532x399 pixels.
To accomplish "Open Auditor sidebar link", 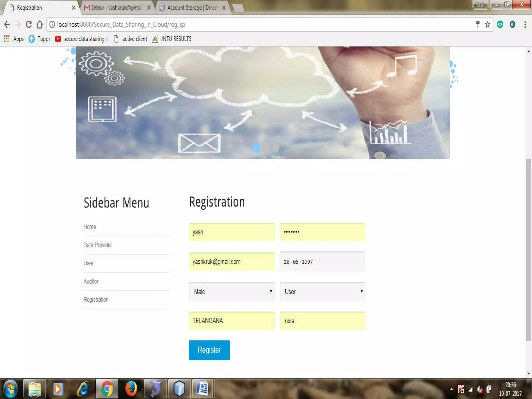I will pyautogui.click(x=91, y=281).
